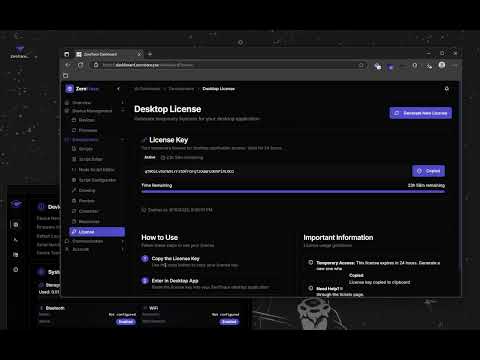Open the settings gear in the page header
480x360 pixels.
447,89
